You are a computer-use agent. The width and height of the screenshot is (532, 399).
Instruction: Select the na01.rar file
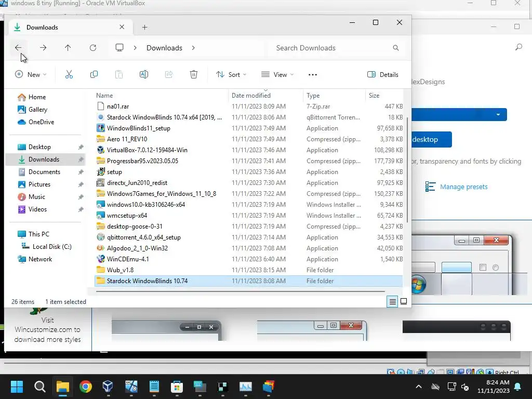249,107
